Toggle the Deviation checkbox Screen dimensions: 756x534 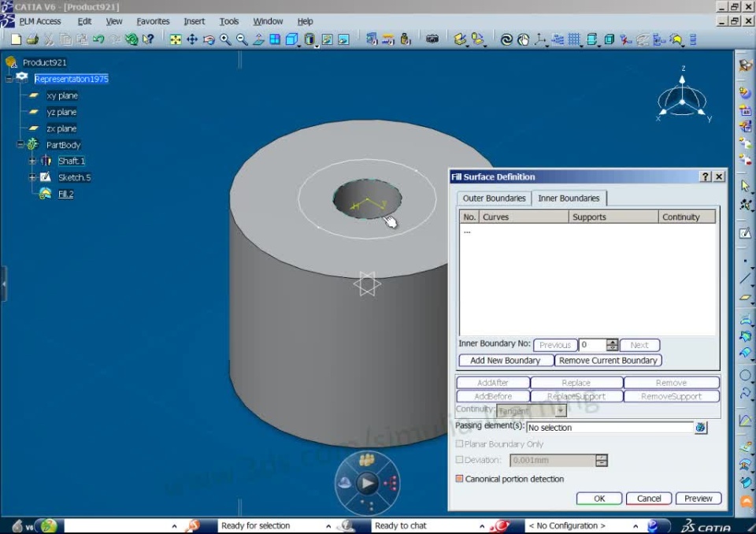(x=459, y=460)
